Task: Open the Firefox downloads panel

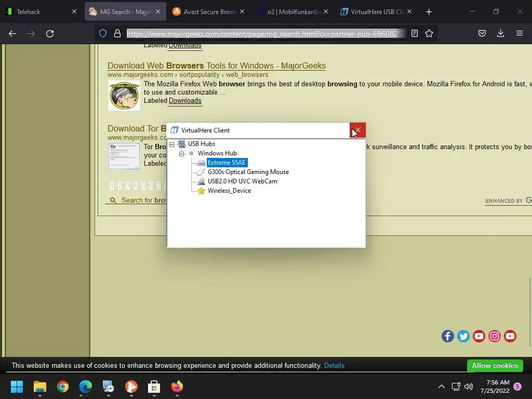Action: point(500,34)
